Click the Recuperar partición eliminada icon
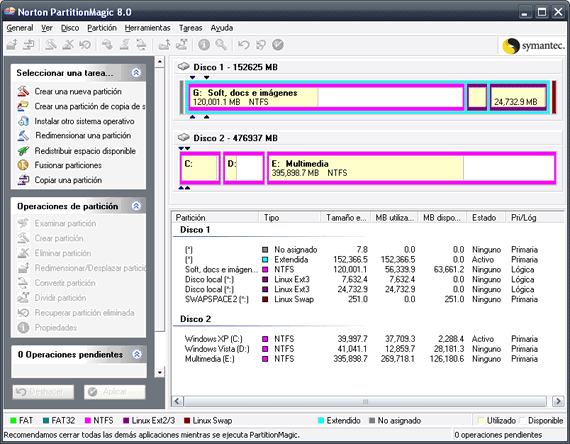The height and width of the screenshot is (444, 570). pos(23,312)
